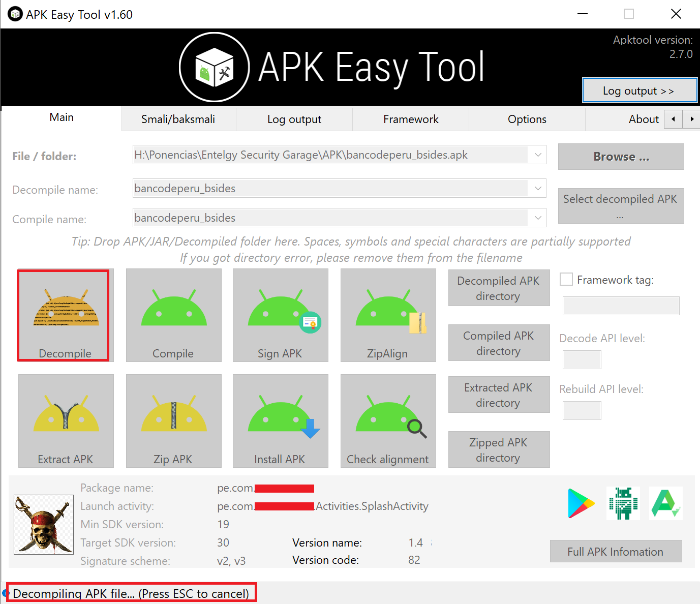Screen dimensions: 700x604
Task: Click the pirate skull app icon thumbnail
Action: (44, 524)
